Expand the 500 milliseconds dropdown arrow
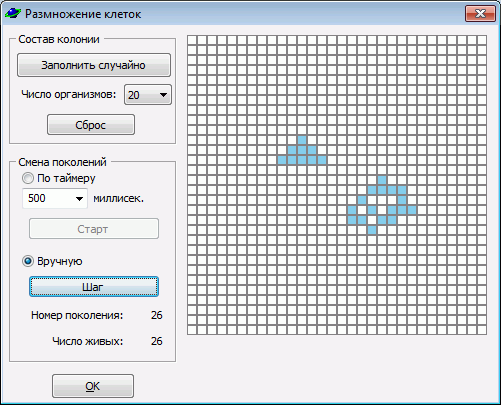The width and height of the screenshot is (501, 405). point(79,199)
